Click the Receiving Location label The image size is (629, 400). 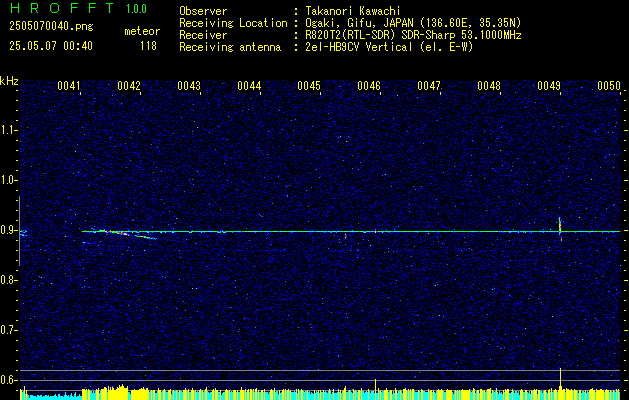click(233, 23)
